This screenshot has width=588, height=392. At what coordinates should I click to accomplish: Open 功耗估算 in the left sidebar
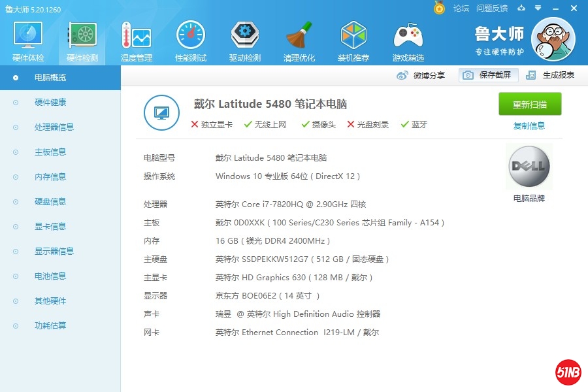(50, 326)
